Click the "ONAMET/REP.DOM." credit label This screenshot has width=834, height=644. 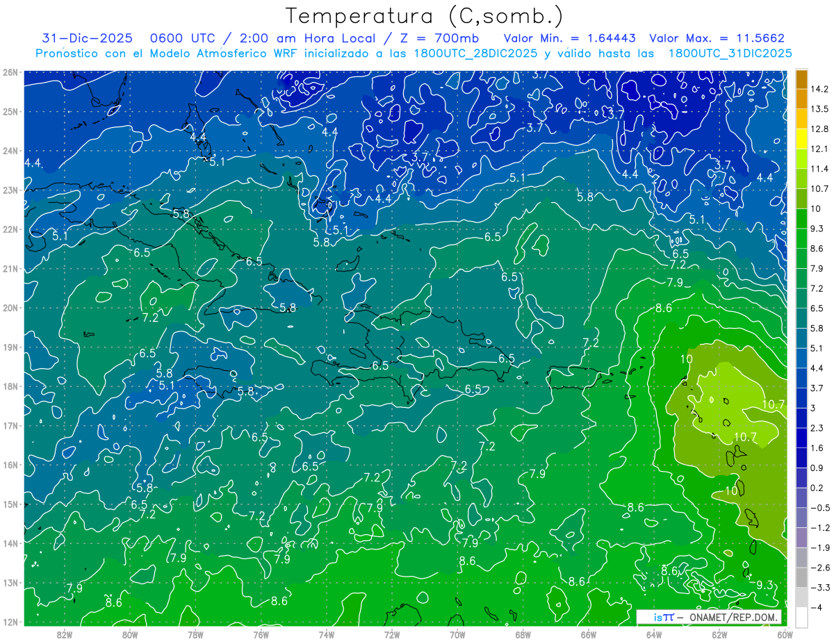click(735, 617)
